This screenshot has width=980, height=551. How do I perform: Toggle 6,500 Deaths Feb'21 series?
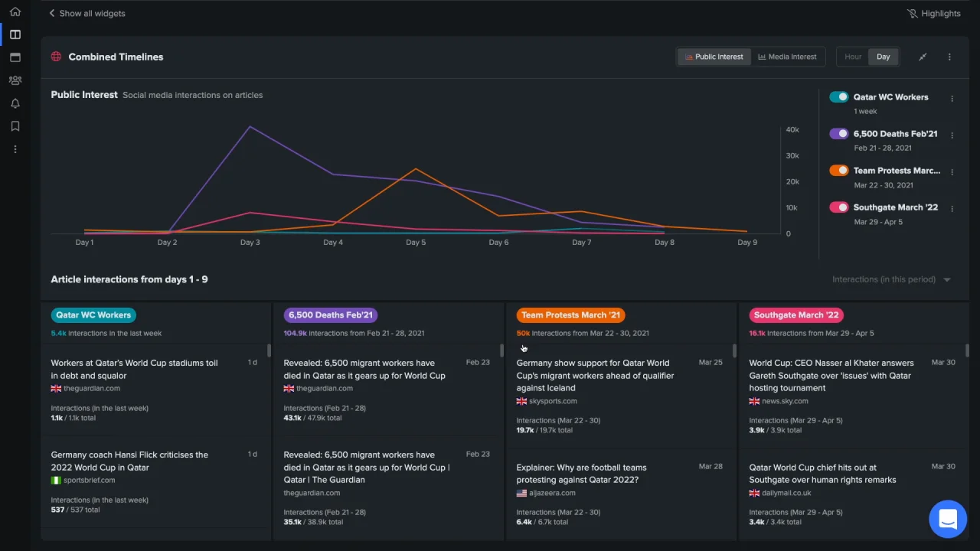839,134
